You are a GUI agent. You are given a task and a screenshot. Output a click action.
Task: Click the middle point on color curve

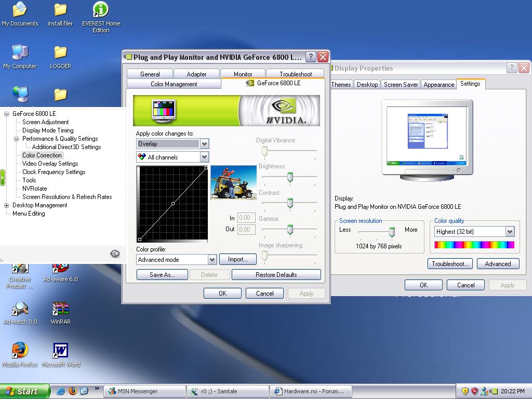(173, 204)
